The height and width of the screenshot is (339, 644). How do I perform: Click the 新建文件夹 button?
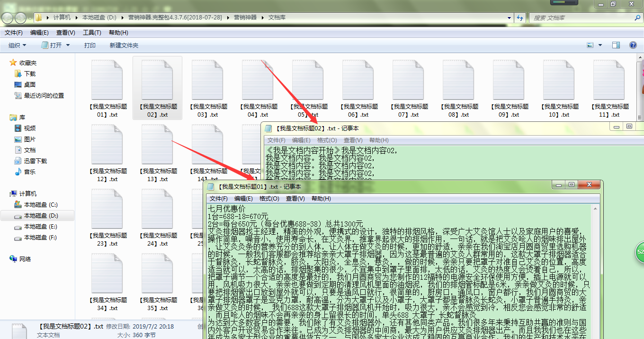pyautogui.click(x=124, y=45)
